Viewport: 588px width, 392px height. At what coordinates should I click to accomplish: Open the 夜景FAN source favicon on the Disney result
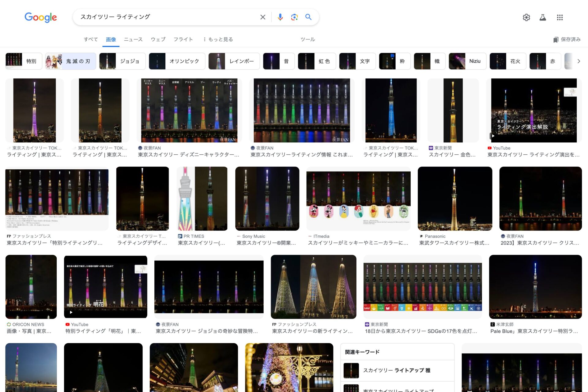tap(140, 148)
